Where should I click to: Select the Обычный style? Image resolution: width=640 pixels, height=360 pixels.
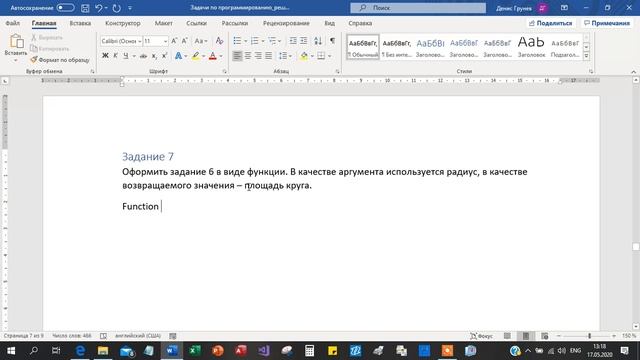pyautogui.click(x=363, y=47)
